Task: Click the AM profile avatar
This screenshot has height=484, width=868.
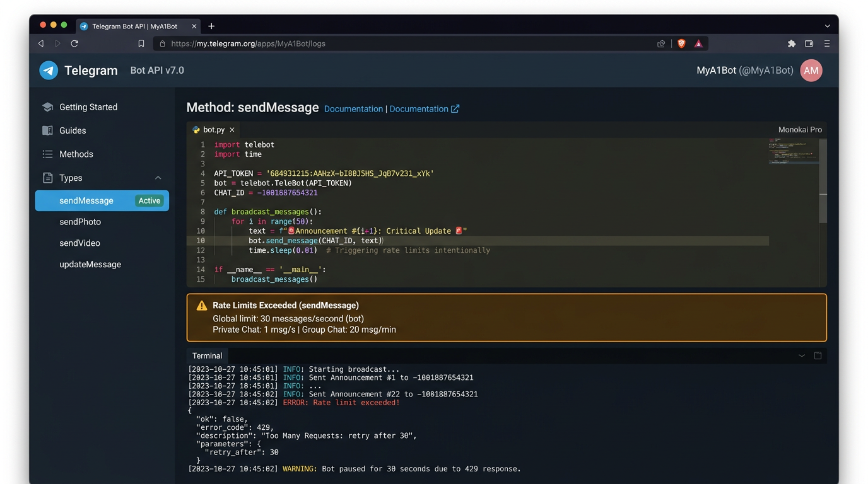Action: click(x=811, y=71)
